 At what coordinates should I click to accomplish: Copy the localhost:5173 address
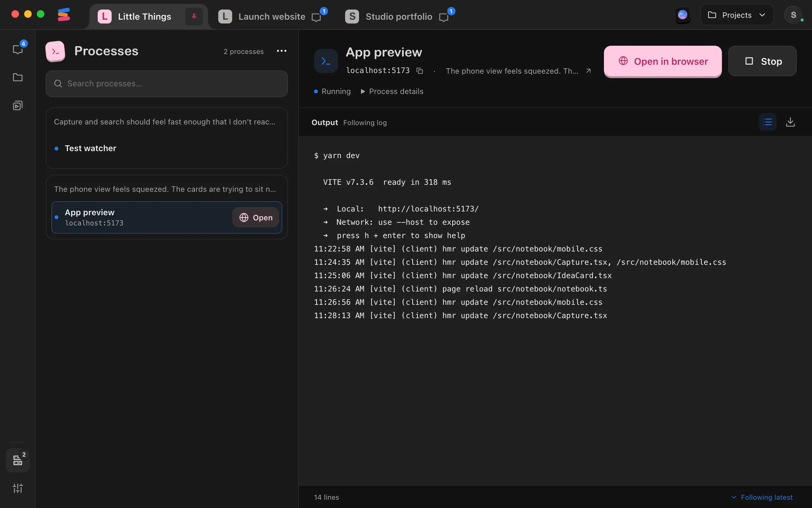(x=419, y=71)
